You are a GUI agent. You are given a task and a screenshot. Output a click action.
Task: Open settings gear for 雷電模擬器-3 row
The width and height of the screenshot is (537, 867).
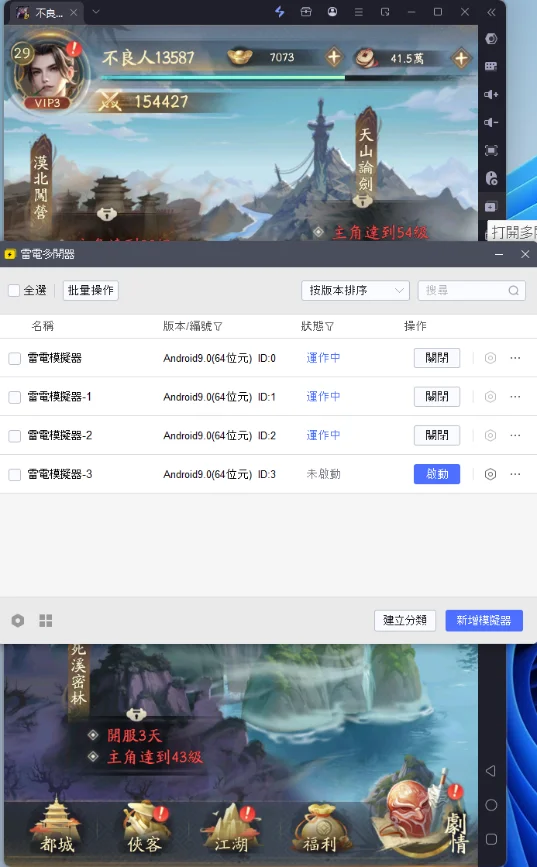pos(491,474)
